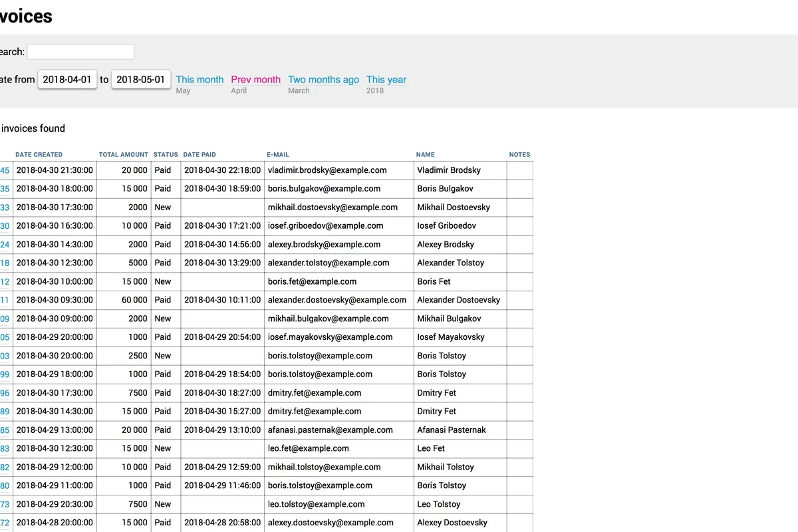798x532 pixels.
Task: Filter invoices by This year
Action: pos(386,79)
